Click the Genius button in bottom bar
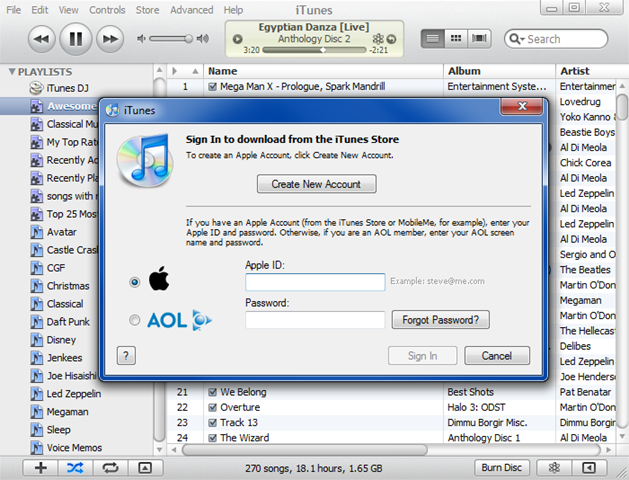 554,468
